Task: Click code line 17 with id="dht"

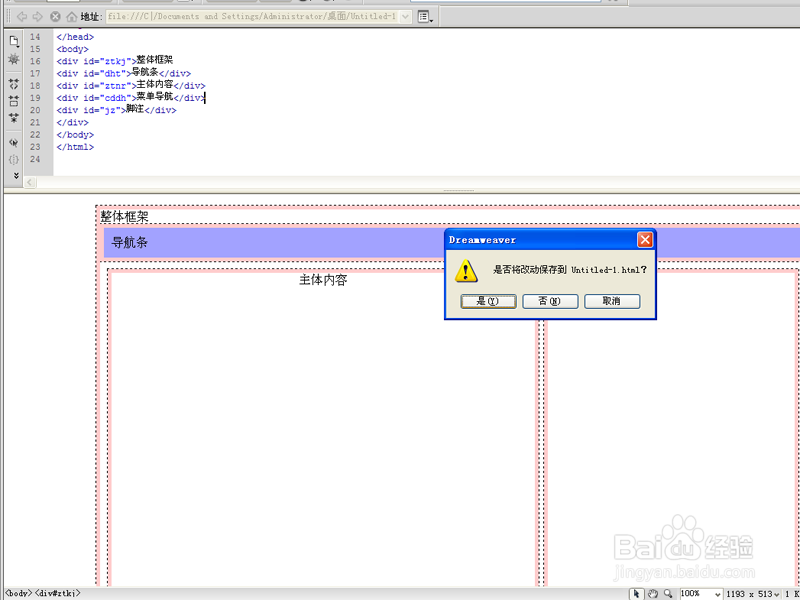Action: [123, 73]
